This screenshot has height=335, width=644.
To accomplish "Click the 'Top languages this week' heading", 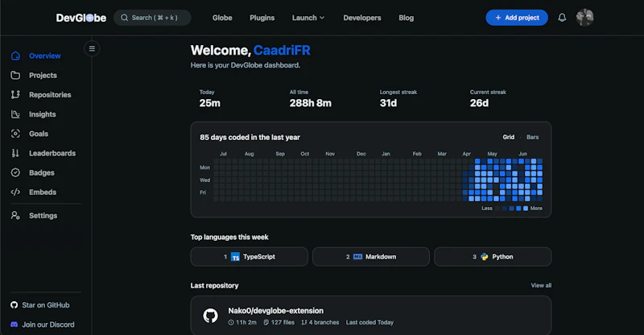I will point(229,238).
